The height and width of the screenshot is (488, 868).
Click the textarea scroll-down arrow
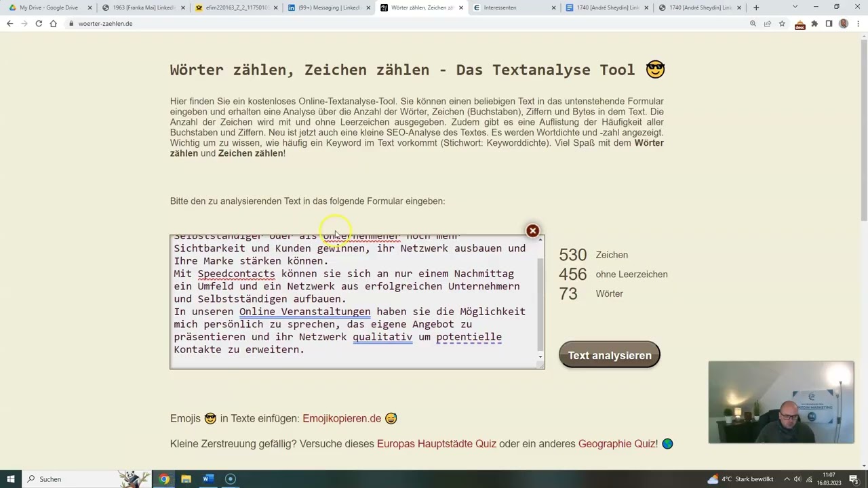pos(540,357)
